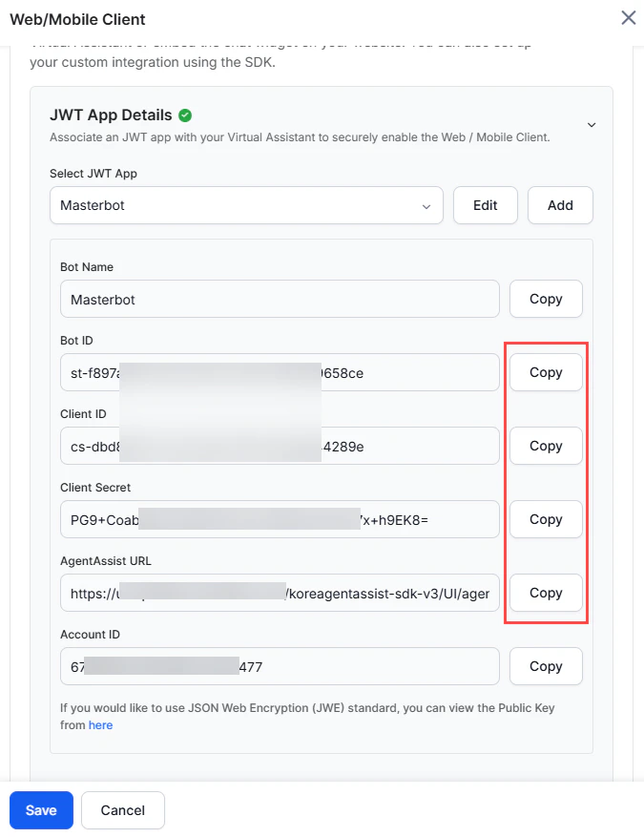Copy the Client ID
The width and height of the screenshot is (644, 837).
[x=546, y=446]
